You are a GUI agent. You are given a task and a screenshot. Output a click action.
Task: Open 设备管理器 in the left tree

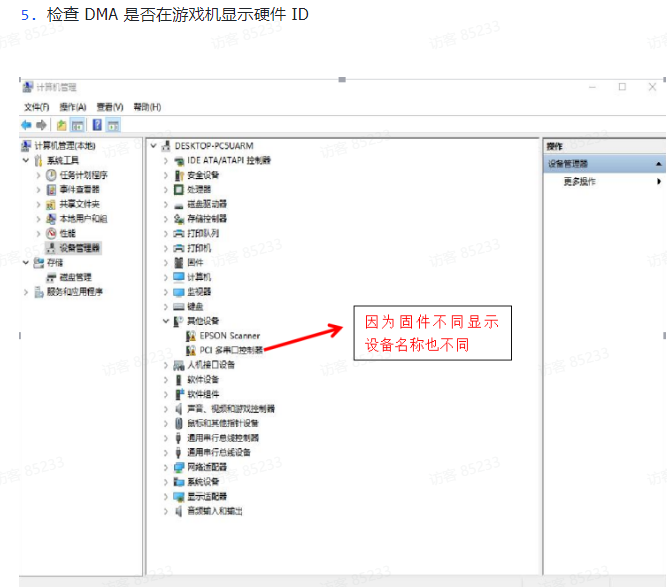point(79,247)
